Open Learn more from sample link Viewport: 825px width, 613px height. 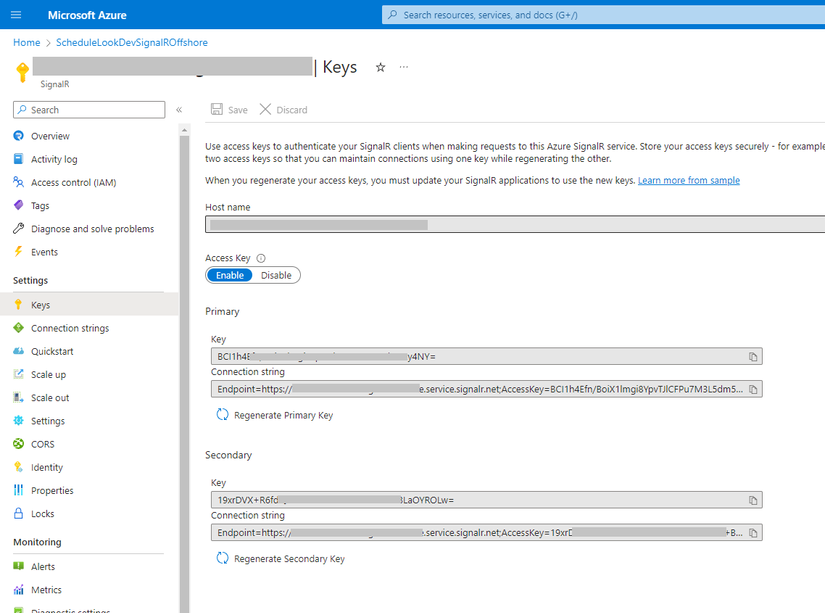(x=689, y=180)
